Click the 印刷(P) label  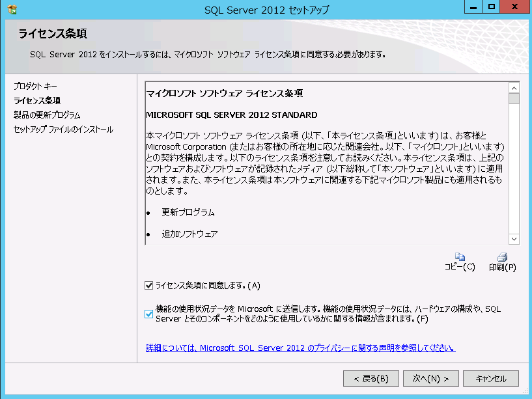point(502,268)
